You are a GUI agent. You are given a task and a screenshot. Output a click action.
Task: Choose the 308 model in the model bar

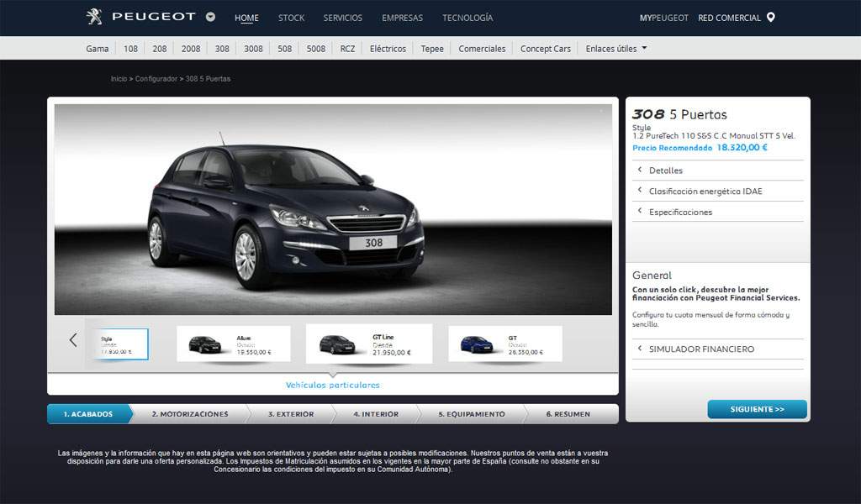point(222,49)
